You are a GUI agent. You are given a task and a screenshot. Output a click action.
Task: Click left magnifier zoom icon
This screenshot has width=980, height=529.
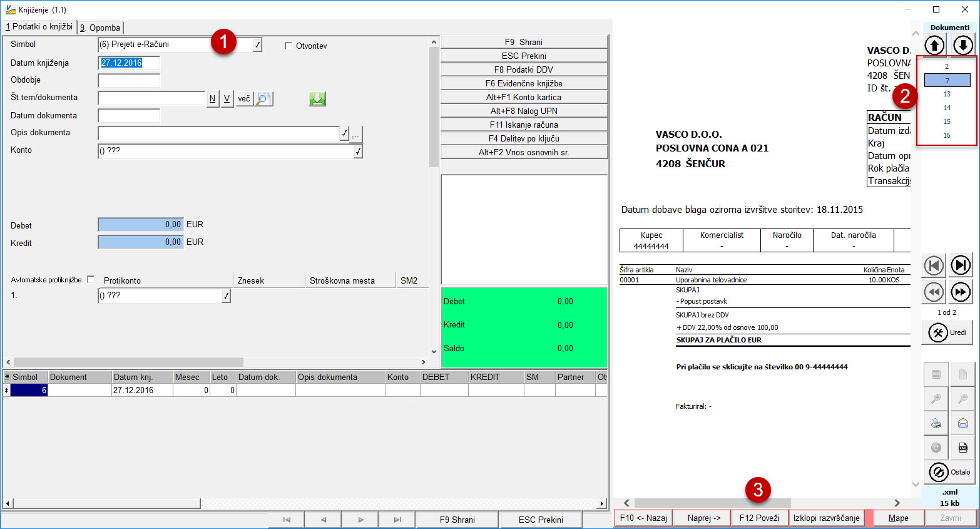coord(936,399)
